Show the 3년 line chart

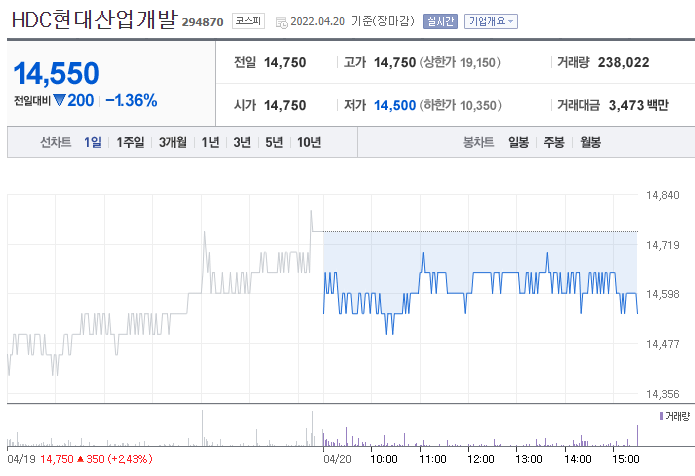pyautogui.click(x=242, y=142)
